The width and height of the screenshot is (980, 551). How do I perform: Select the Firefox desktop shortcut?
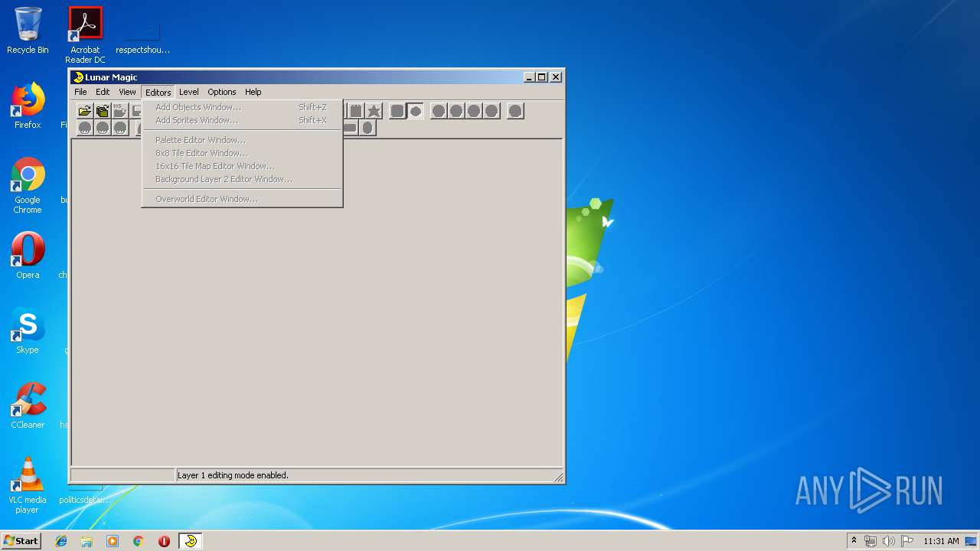click(x=28, y=106)
